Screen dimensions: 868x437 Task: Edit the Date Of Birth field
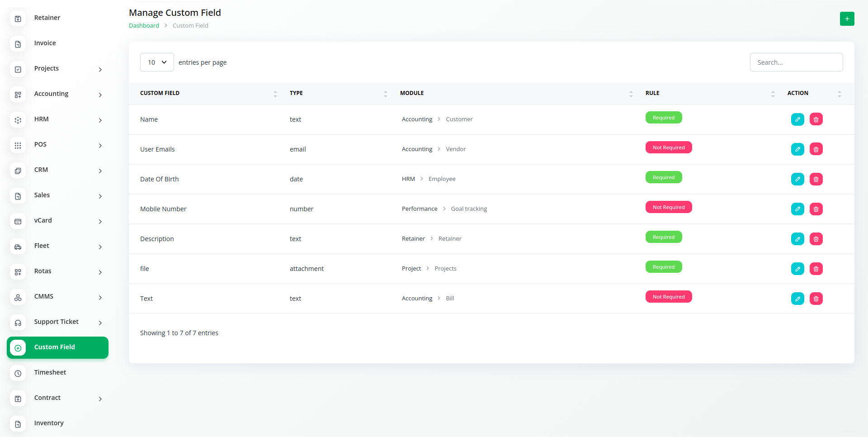pyautogui.click(x=797, y=179)
